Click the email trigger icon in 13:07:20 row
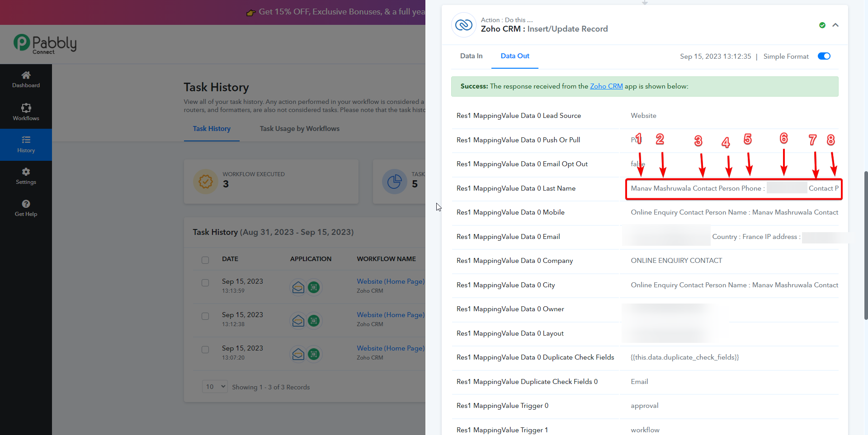 (298, 354)
